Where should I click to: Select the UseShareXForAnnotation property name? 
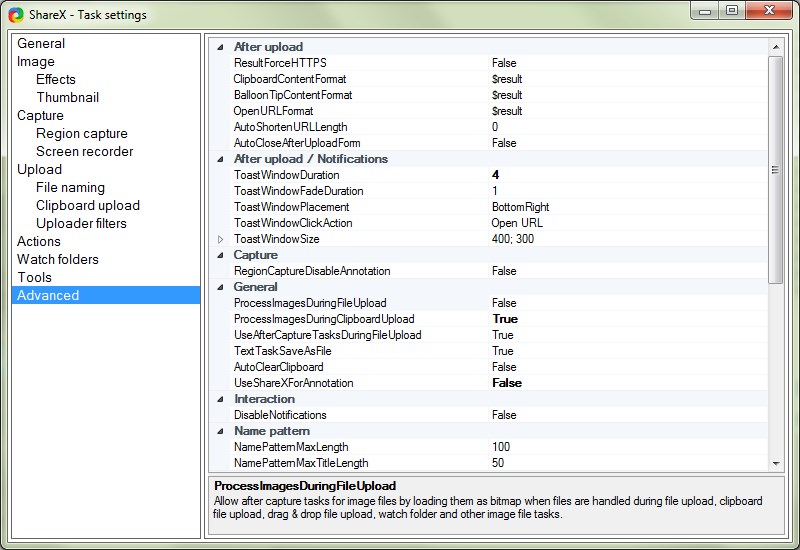coord(293,383)
